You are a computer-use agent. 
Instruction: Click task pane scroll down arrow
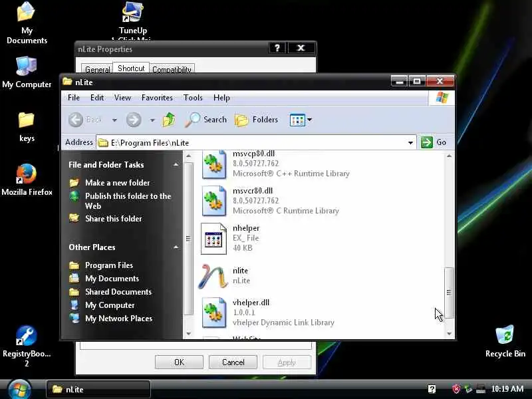pyautogui.click(x=189, y=334)
